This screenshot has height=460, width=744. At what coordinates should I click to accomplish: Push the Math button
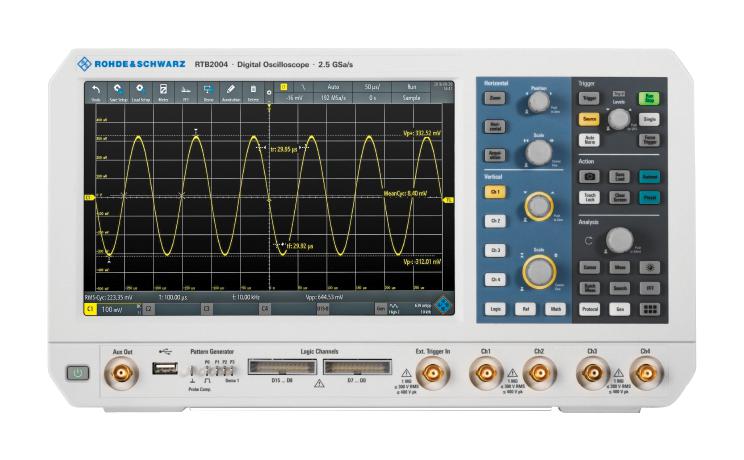click(556, 309)
